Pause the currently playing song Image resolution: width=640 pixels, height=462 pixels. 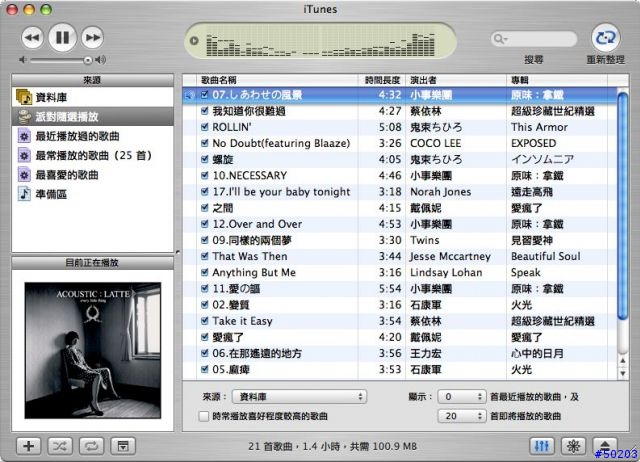coord(62,38)
